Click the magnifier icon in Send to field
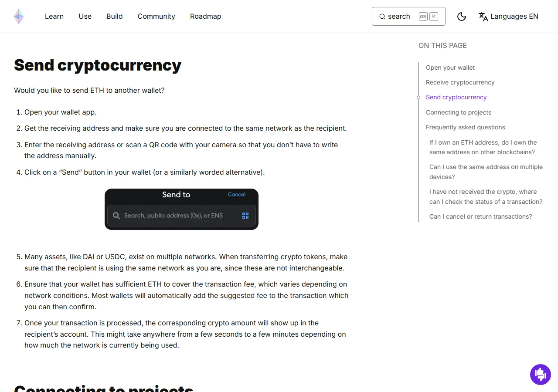The image size is (558, 392). (116, 216)
